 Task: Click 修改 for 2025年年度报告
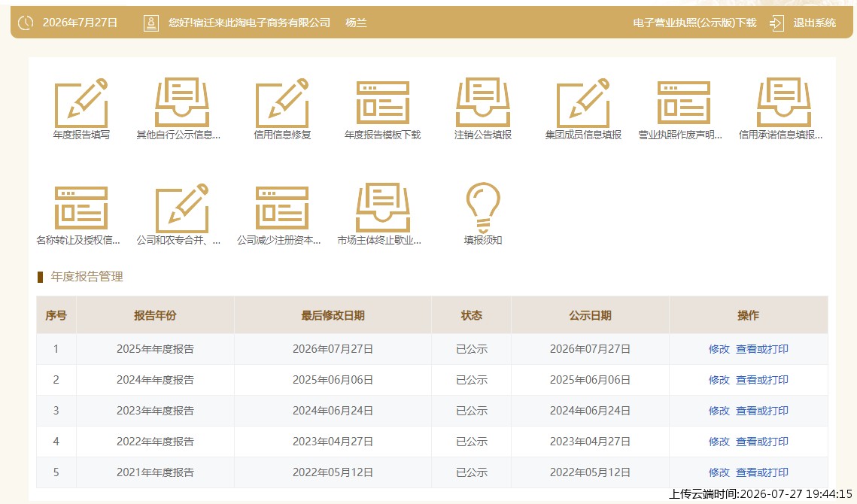[x=719, y=349]
